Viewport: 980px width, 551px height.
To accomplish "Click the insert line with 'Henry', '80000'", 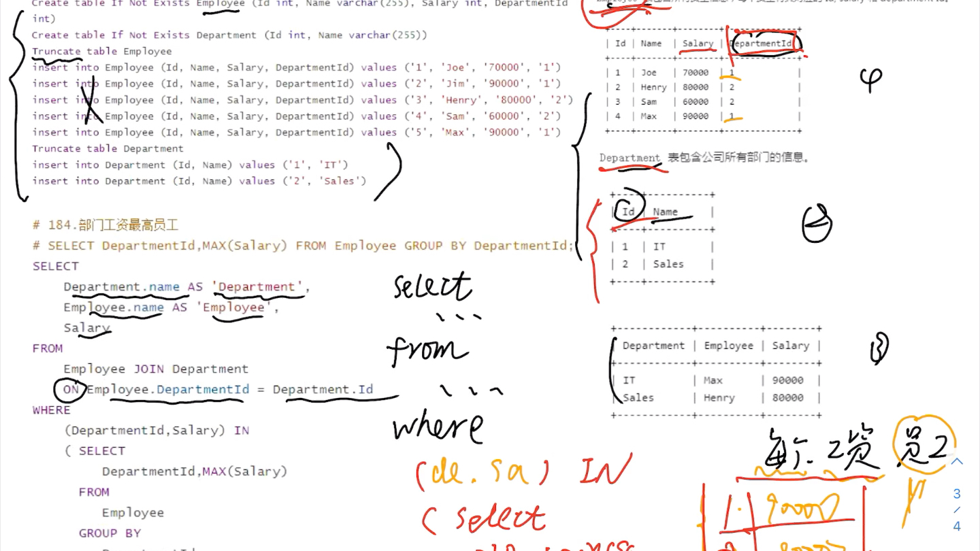I will click(x=302, y=100).
